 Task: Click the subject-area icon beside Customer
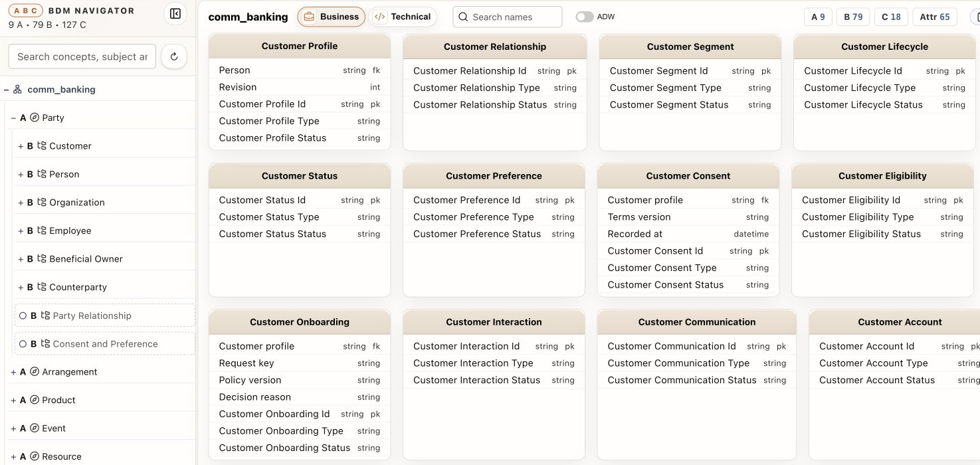pos(42,145)
